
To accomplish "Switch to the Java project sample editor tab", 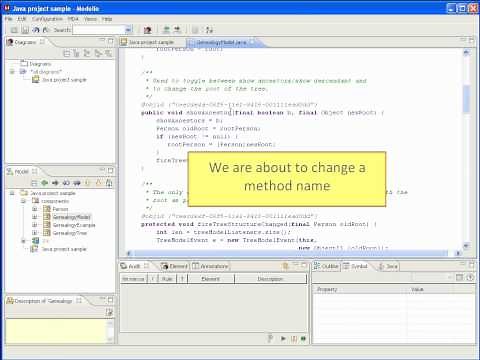I will click(x=151, y=42).
